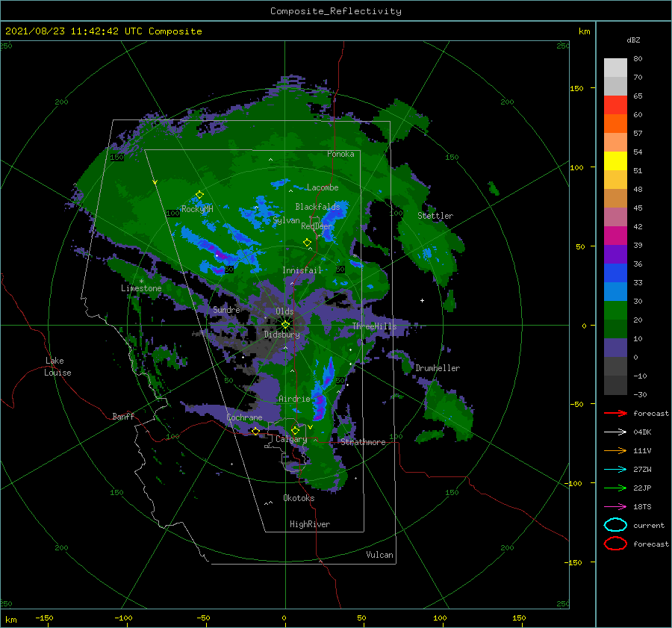Click the -150 tick label on bottom axis

coord(44,618)
